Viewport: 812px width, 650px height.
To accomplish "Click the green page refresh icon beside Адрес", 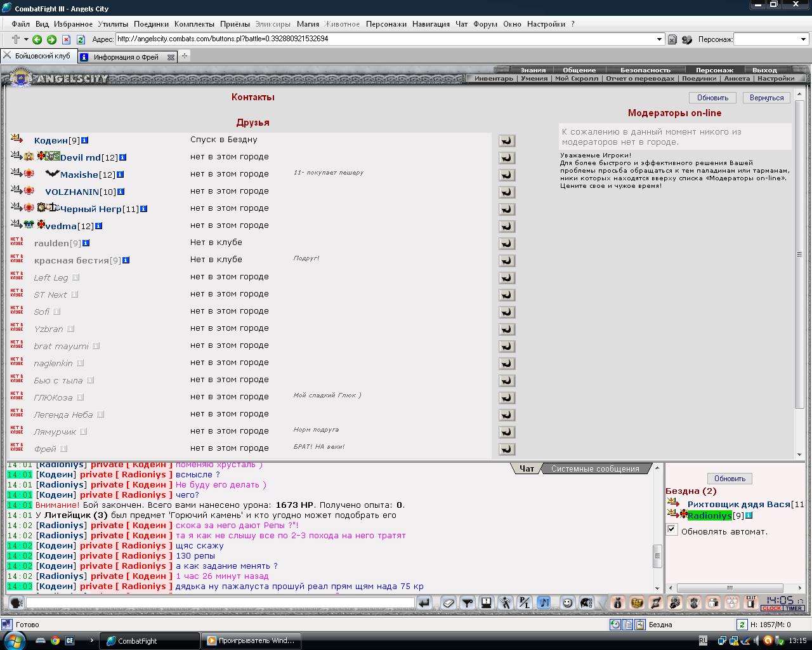I will [81, 39].
